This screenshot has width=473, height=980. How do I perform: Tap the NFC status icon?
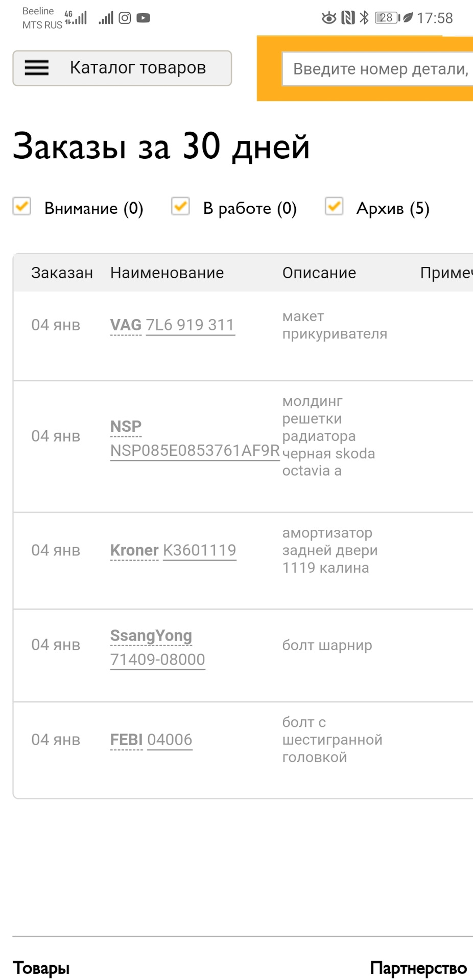(348, 18)
